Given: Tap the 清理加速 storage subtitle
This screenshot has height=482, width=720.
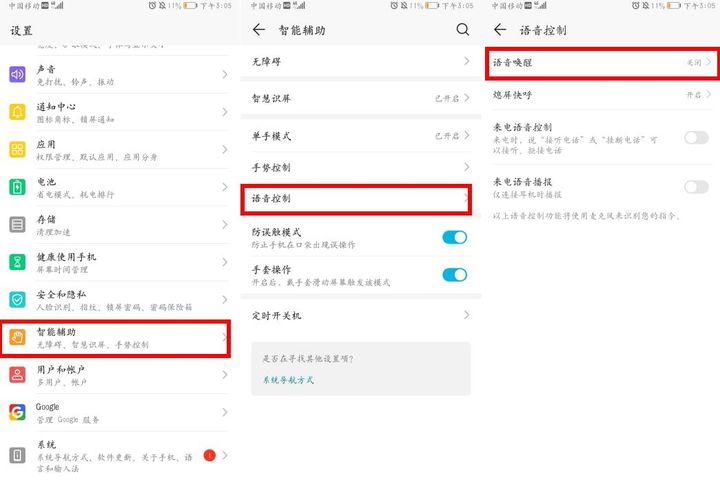Looking at the screenshot, I should 54,232.
